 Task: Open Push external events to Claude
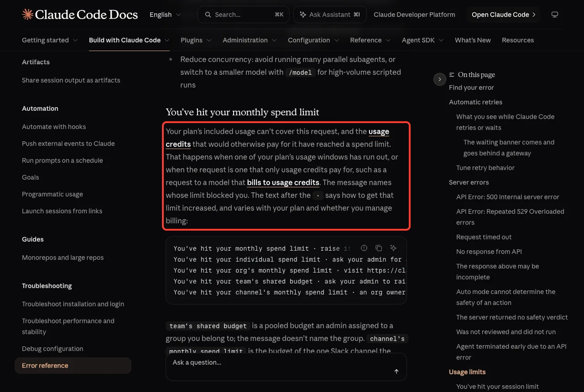pyautogui.click(x=68, y=144)
